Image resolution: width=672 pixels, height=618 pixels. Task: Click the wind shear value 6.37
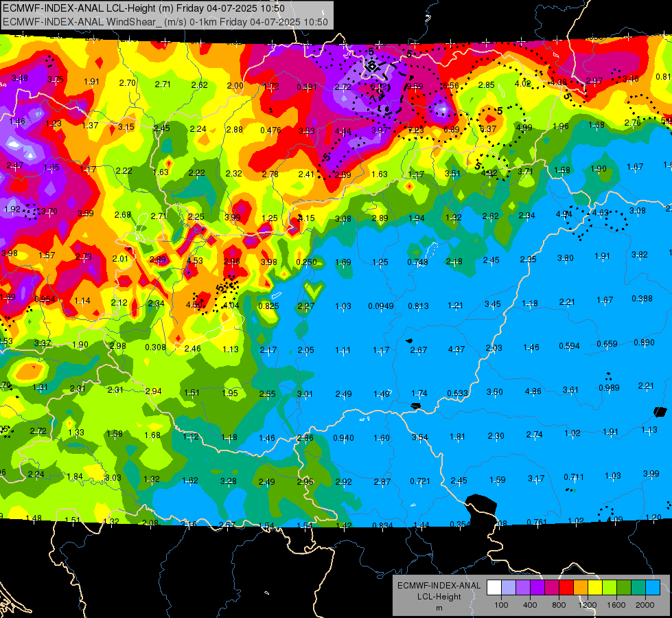488,128
